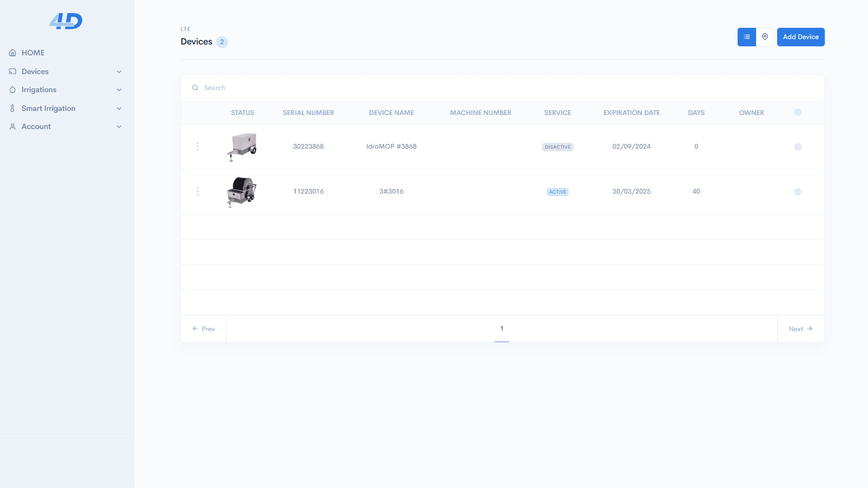Go to page 1 tab

point(501,328)
